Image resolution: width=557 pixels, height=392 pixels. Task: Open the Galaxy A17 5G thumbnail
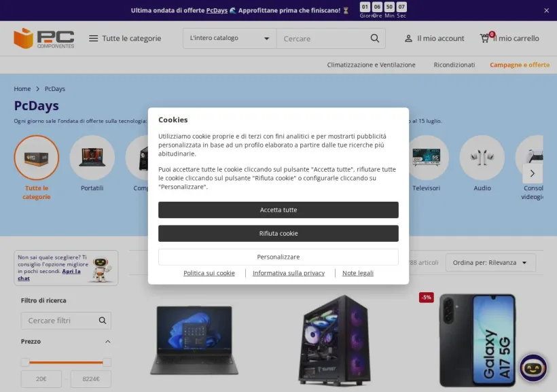click(x=478, y=340)
